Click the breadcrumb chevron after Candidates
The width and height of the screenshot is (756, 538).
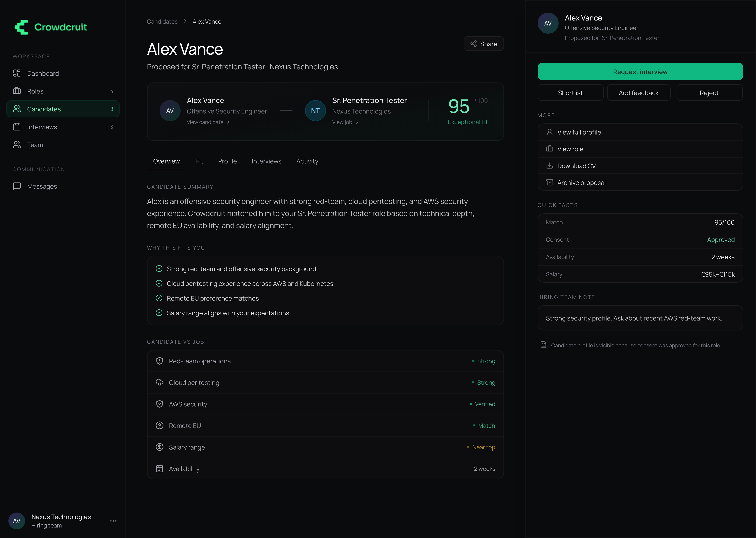click(x=185, y=22)
